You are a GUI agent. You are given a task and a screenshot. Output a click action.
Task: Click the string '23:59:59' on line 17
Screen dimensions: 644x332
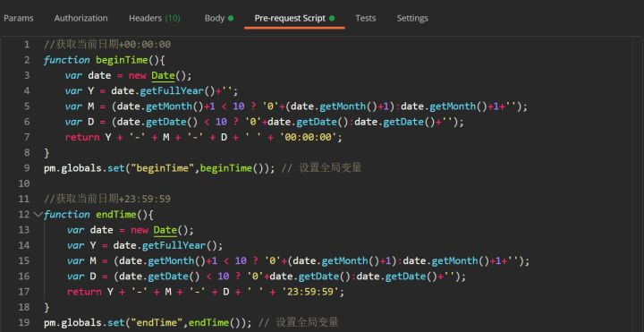click(x=312, y=292)
